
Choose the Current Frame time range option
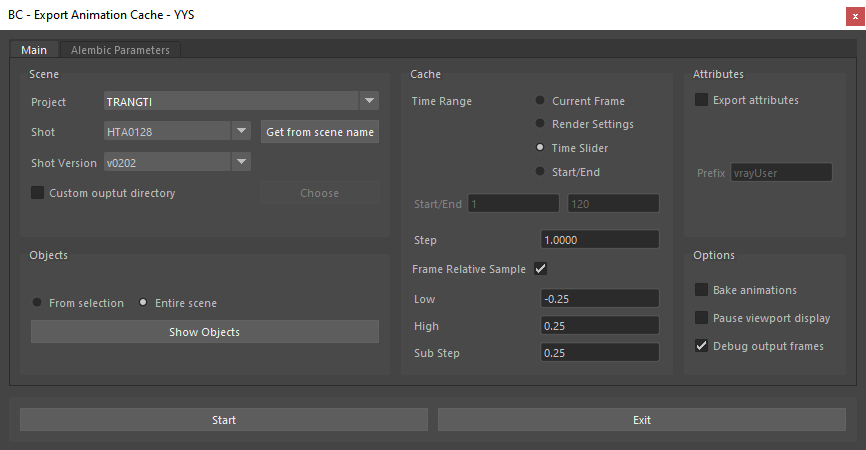(x=540, y=100)
